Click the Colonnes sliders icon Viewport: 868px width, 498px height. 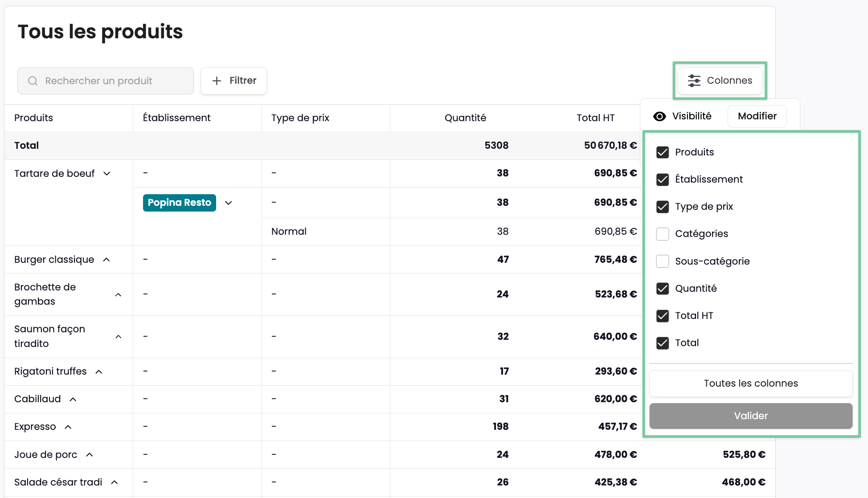point(694,81)
